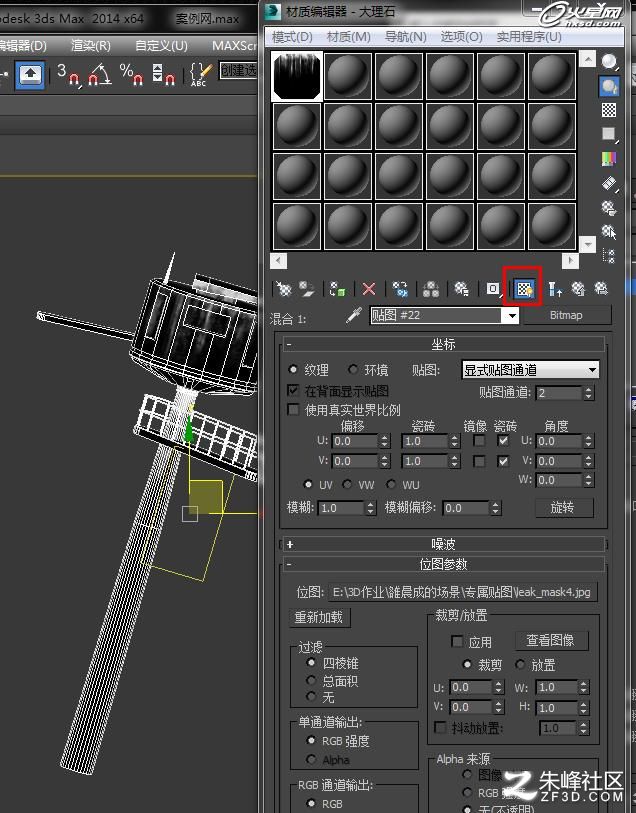This screenshot has height=813, width=636.
Task: Click the red X Reset Map icon
Action: (x=369, y=288)
